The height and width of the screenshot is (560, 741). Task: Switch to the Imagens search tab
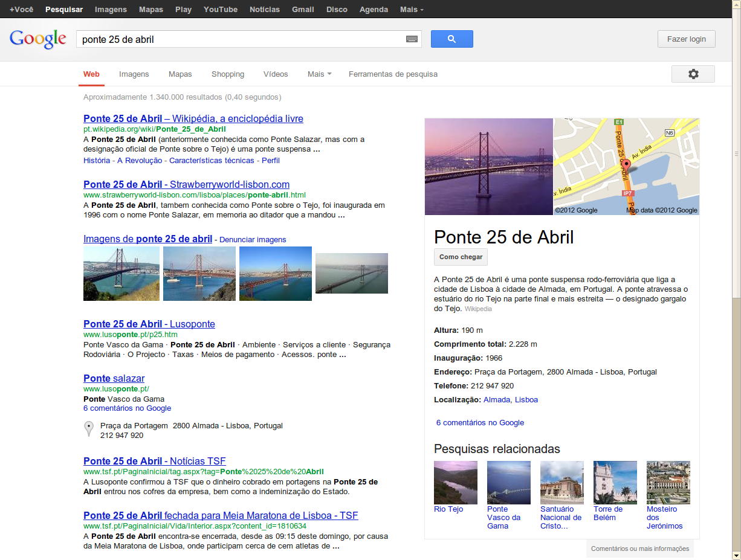pyautogui.click(x=134, y=74)
